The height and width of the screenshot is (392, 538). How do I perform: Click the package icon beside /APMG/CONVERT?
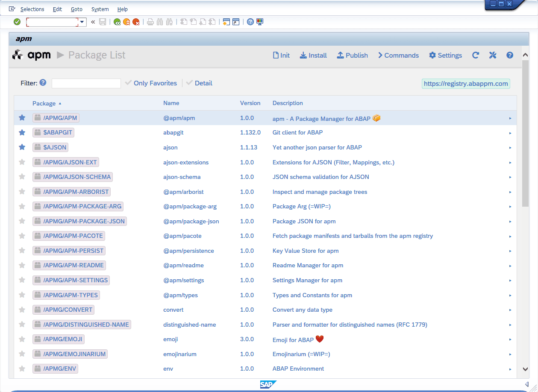pos(38,310)
